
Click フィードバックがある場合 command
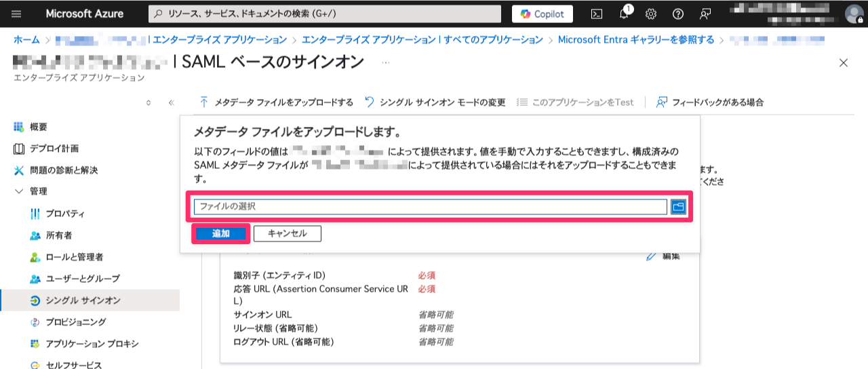point(710,102)
